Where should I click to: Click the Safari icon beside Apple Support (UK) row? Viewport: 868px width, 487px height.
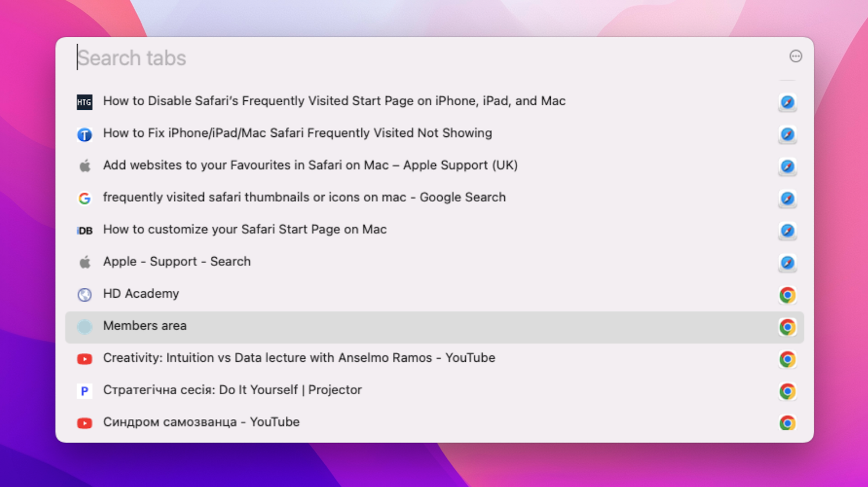787,167
